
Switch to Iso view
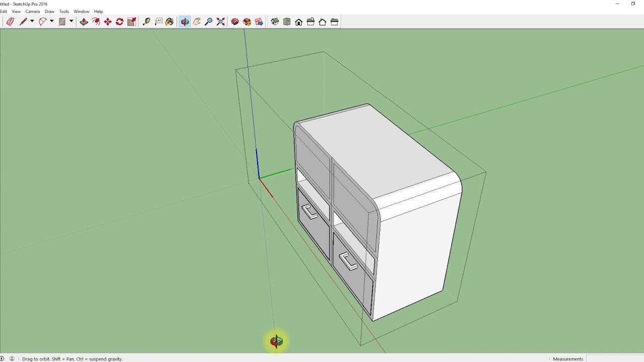[275, 22]
